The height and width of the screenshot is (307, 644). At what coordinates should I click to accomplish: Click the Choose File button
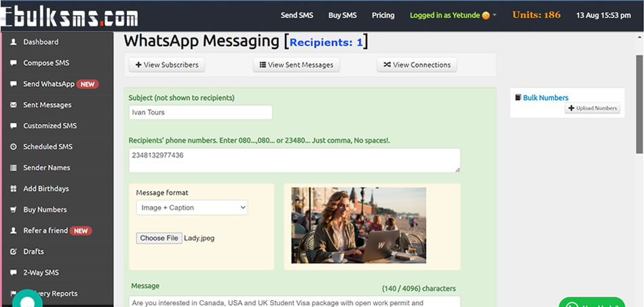pos(159,238)
